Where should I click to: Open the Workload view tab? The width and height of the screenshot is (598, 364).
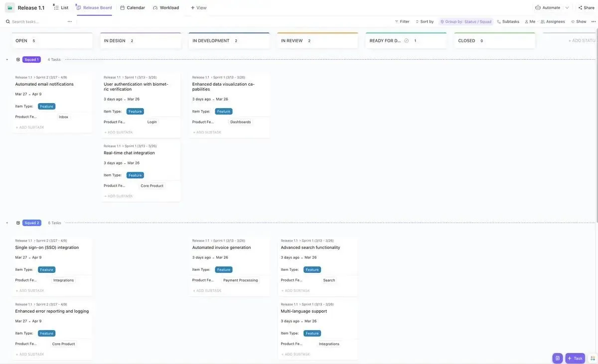[166, 7]
